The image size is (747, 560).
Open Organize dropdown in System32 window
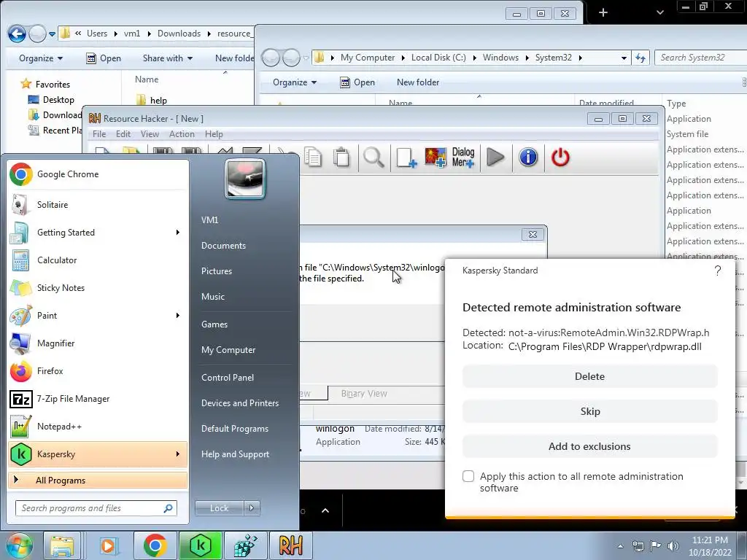point(295,82)
